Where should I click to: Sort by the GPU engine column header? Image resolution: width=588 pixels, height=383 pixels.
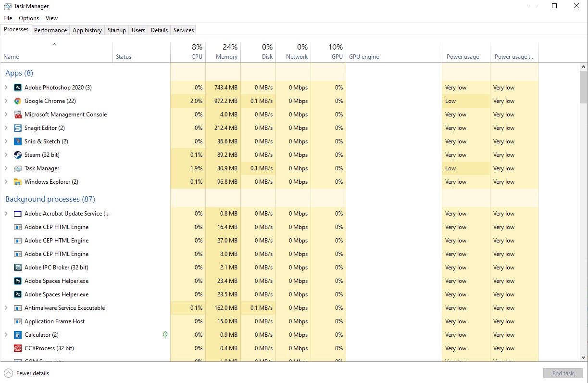click(x=394, y=52)
